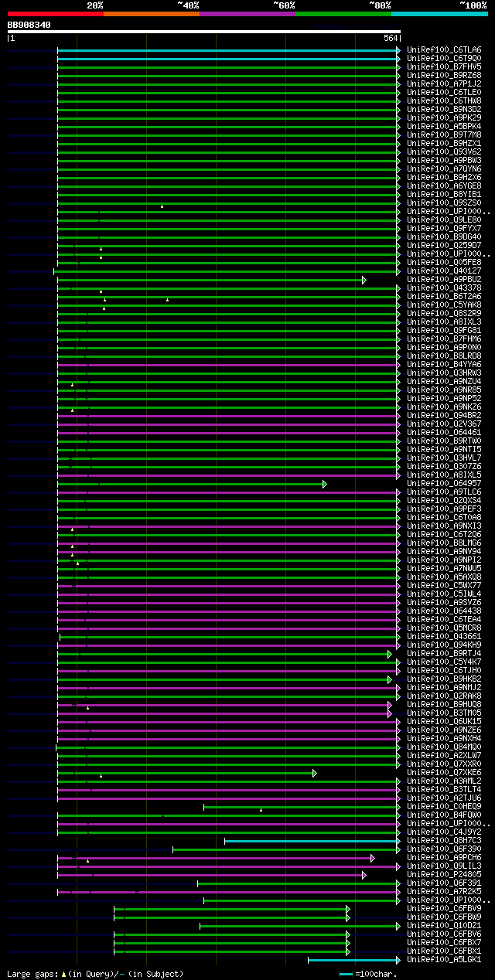Select the UniRef100_O64438 label

click(x=444, y=611)
